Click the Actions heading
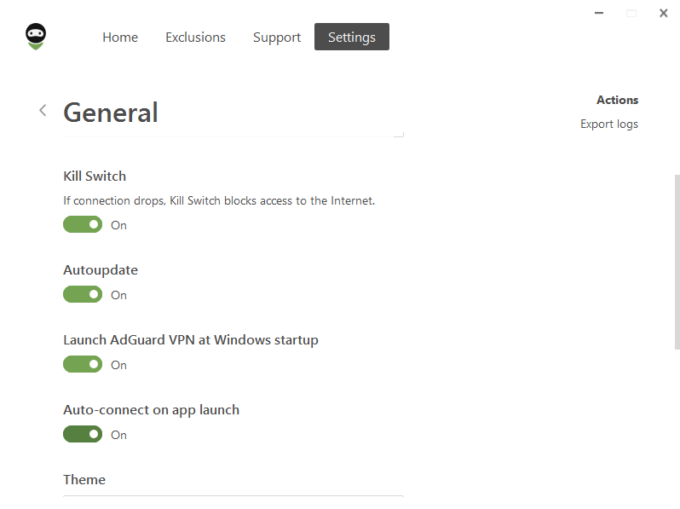Screen dimensions: 680x509 coord(617,100)
